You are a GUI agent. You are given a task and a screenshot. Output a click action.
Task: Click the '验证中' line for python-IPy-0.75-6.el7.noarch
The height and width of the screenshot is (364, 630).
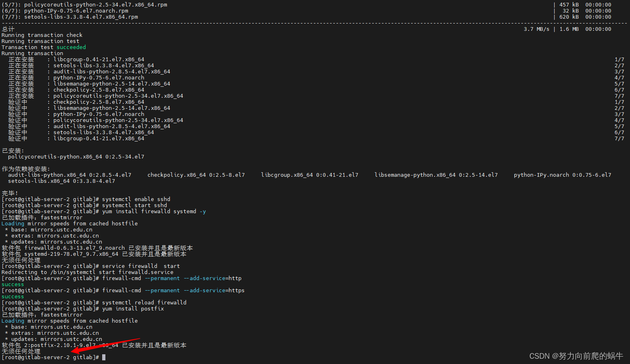coord(76,114)
